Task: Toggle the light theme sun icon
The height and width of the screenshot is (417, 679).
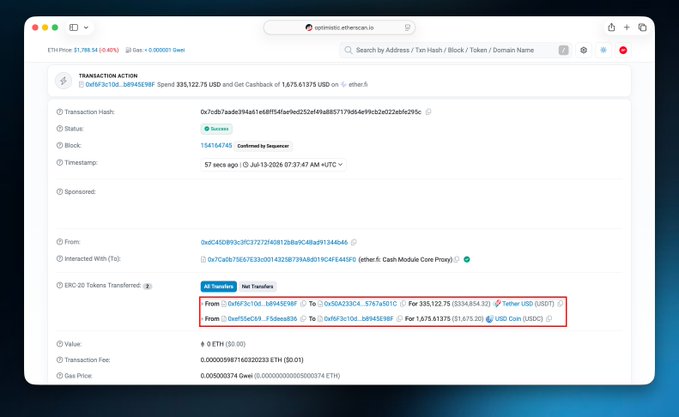Action: [x=603, y=50]
